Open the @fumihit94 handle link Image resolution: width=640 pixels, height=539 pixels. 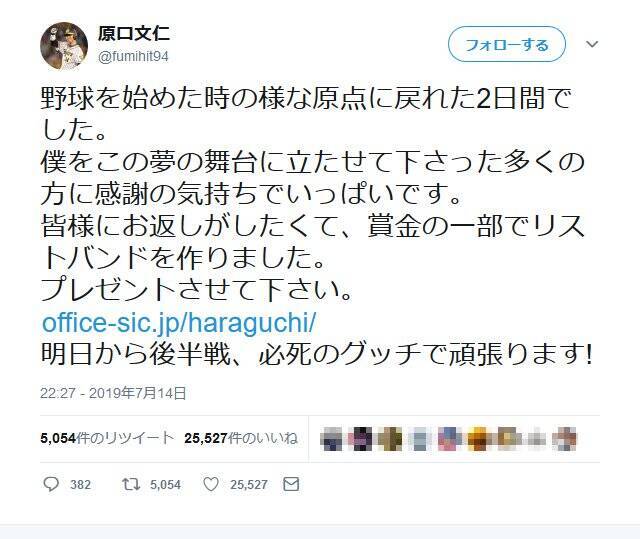[133, 56]
